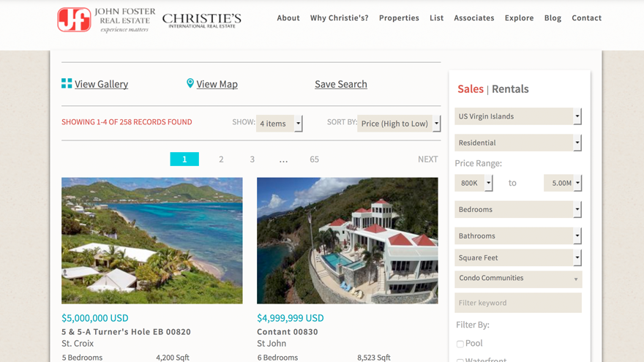Click the View Gallery grid icon
Screen dimensions: 644x362
[67, 83]
